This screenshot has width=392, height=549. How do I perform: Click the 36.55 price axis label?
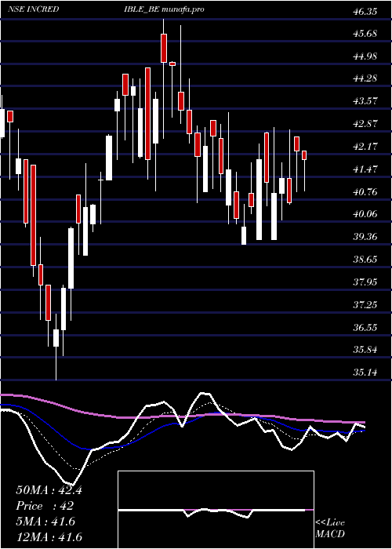coord(365,328)
